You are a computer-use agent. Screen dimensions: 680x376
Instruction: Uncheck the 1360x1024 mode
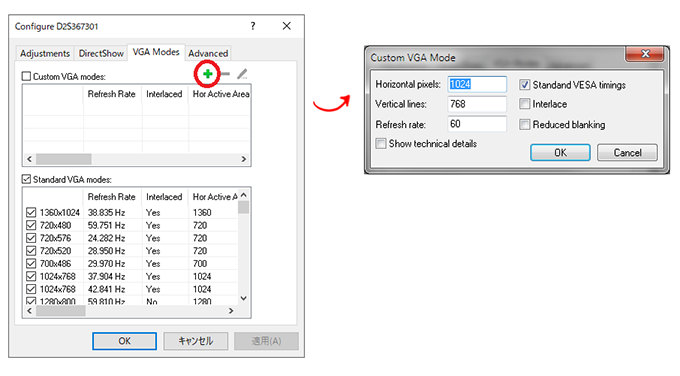tap(31, 213)
